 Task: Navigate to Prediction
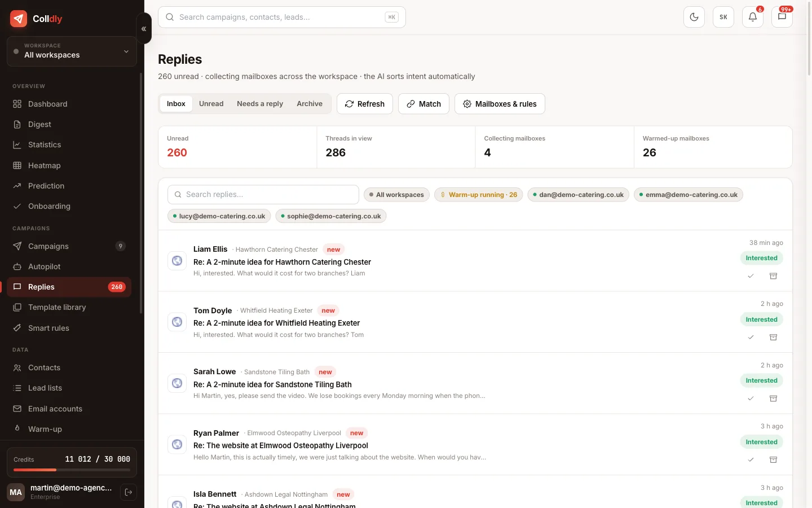point(69,186)
